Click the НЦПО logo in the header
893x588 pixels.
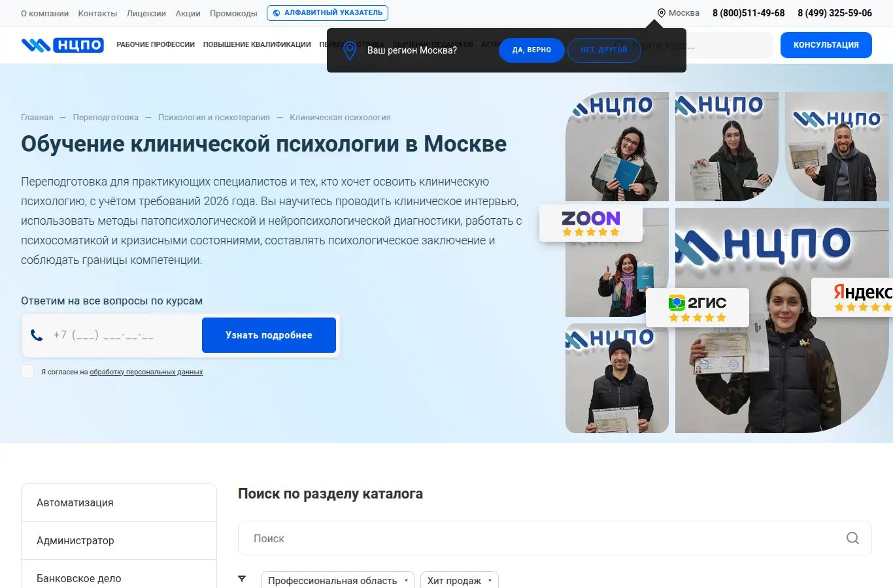(63, 44)
